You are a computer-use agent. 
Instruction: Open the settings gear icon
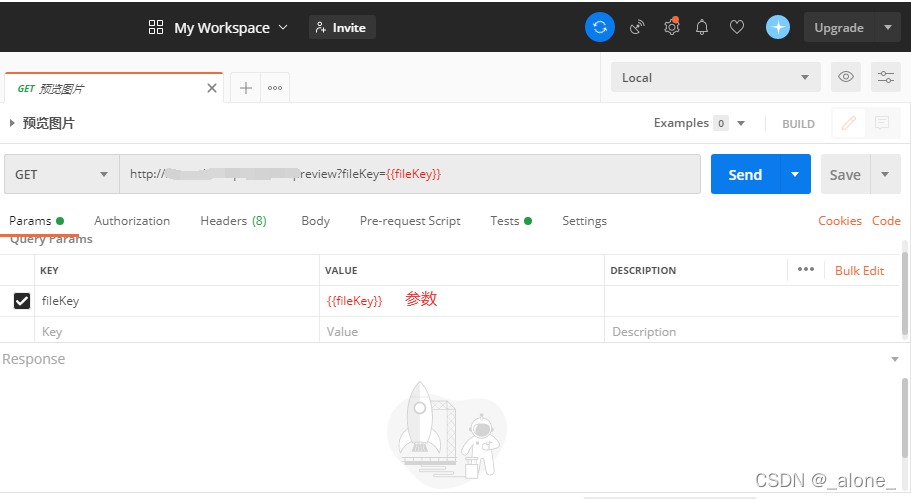(672, 27)
